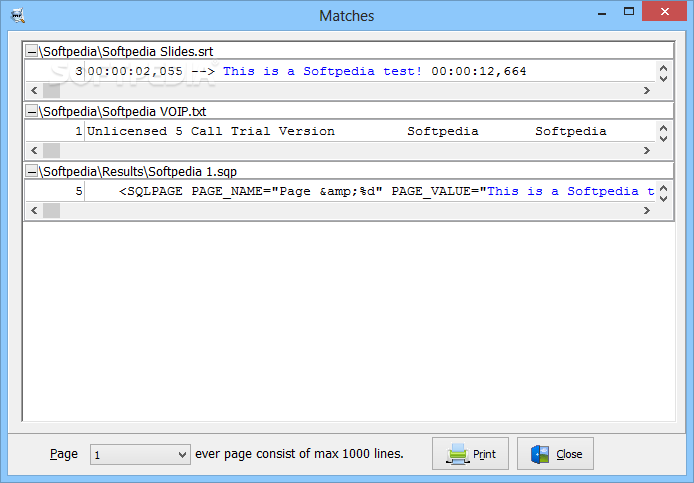Click line number 1 in VOIP.txt result
Screen dimensions: 694x483
(x=79, y=131)
